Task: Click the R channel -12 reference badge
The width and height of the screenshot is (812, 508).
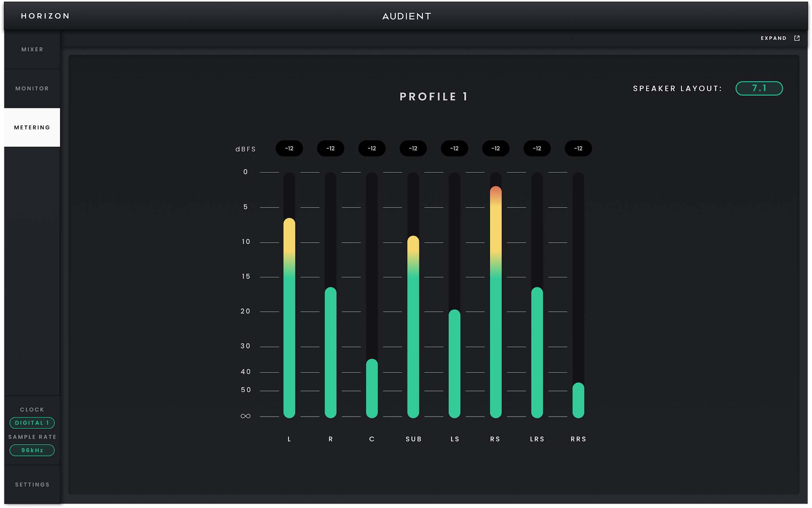Action: pos(331,148)
